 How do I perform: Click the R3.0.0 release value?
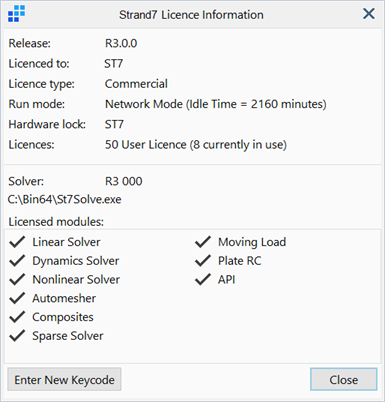tap(121, 43)
